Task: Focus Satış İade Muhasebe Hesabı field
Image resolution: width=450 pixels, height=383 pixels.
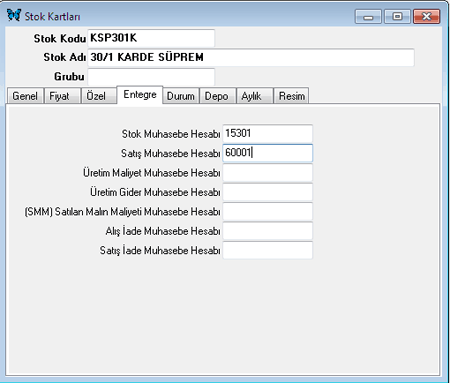Action: tap(268, 250)
